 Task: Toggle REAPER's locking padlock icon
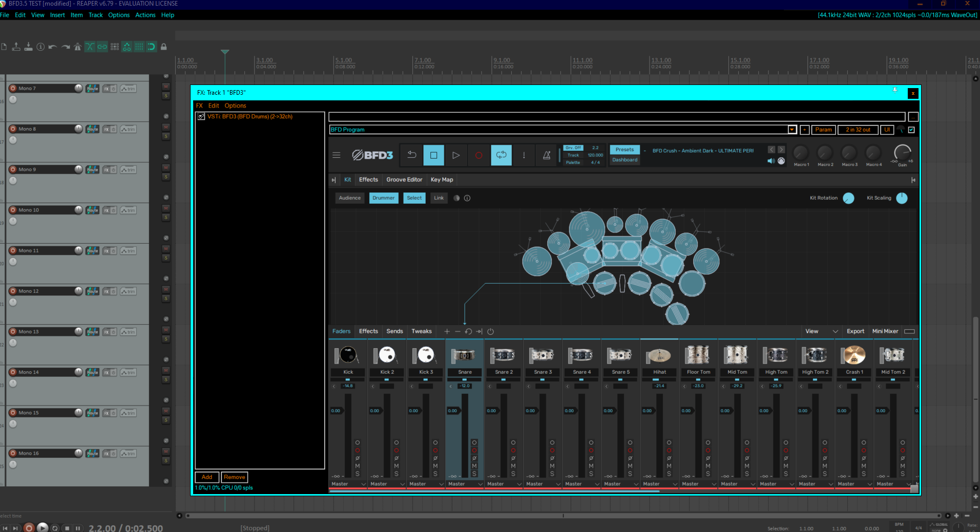164,47
